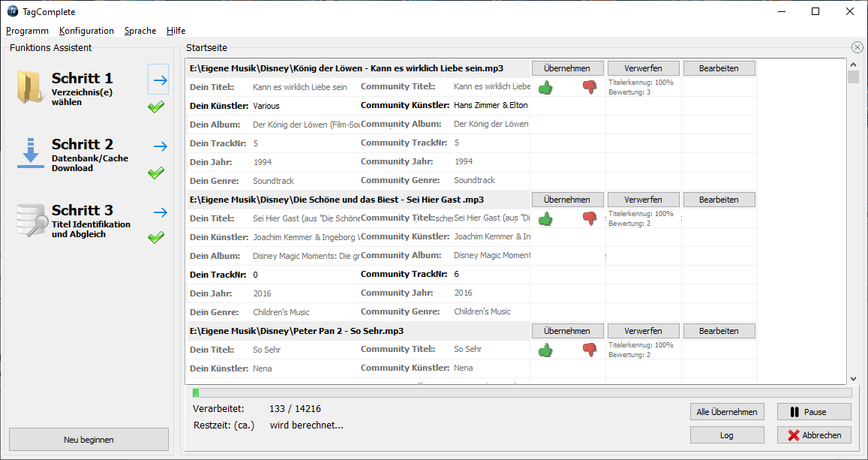This screenshot has height=460, width=868.
Task: Click the folder icon for Schritt 1
Action: coord(30,87)
